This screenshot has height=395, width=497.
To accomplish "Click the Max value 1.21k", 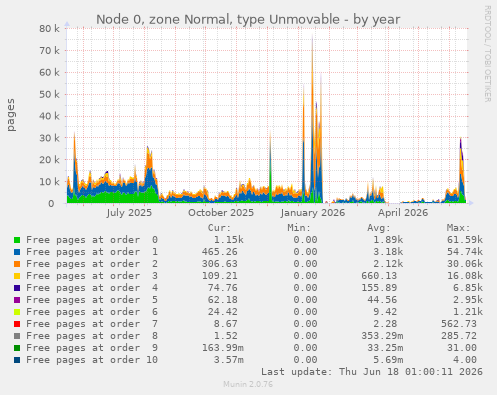I will point(468,312).
